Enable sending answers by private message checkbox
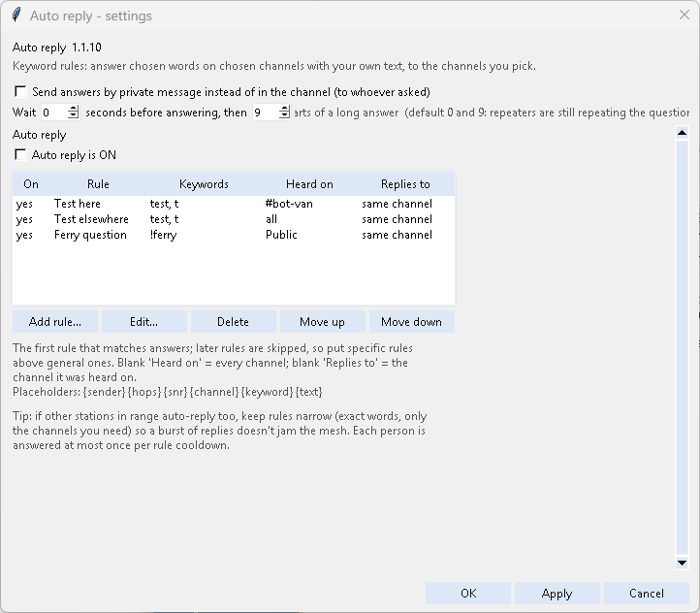The height and width of the screenshot is (613, 700). pyautogui.click(x=20, y=91)
